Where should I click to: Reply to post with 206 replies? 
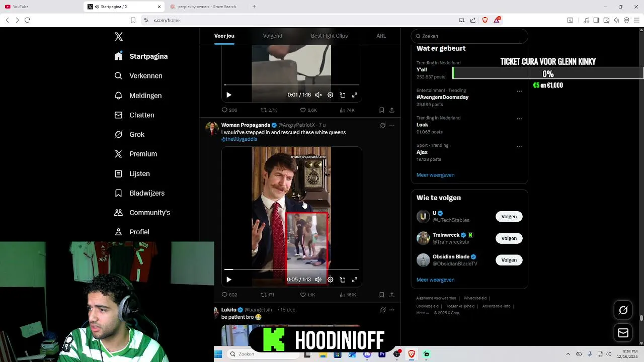point(229,110)
